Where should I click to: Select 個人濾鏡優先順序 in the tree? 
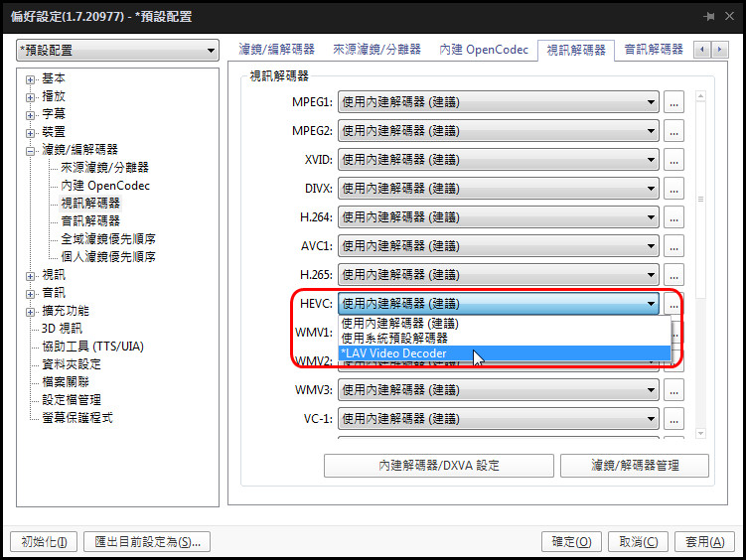tap(108, 257)
